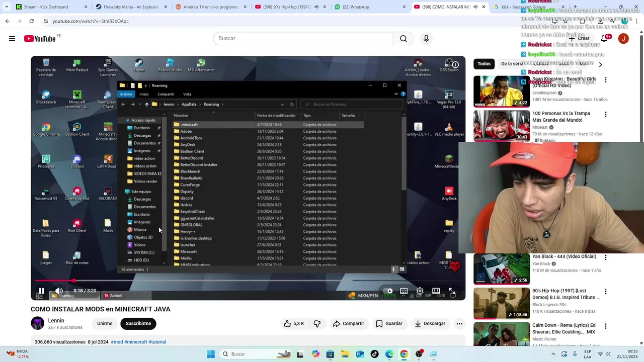This screenshot has width=644, height=362.
Task: Mute the 90's Hip-Hop tab via speaker icon
Action: click(317, 7)
